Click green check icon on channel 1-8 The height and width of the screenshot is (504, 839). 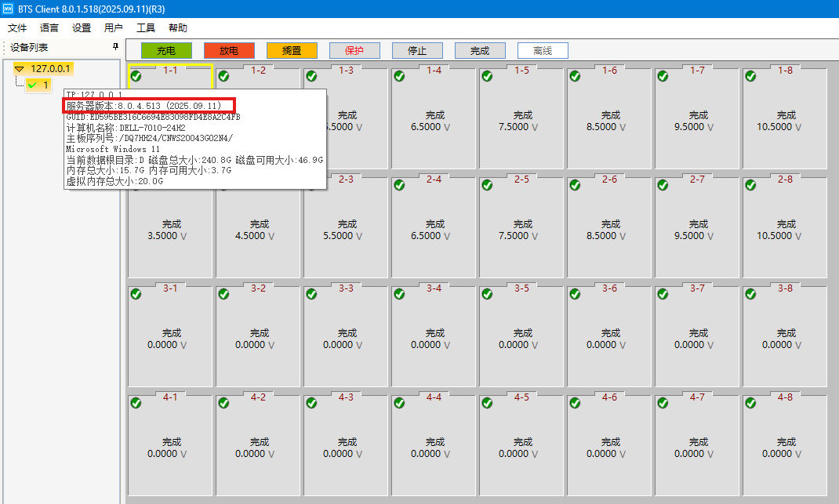(x=750, y=76)
